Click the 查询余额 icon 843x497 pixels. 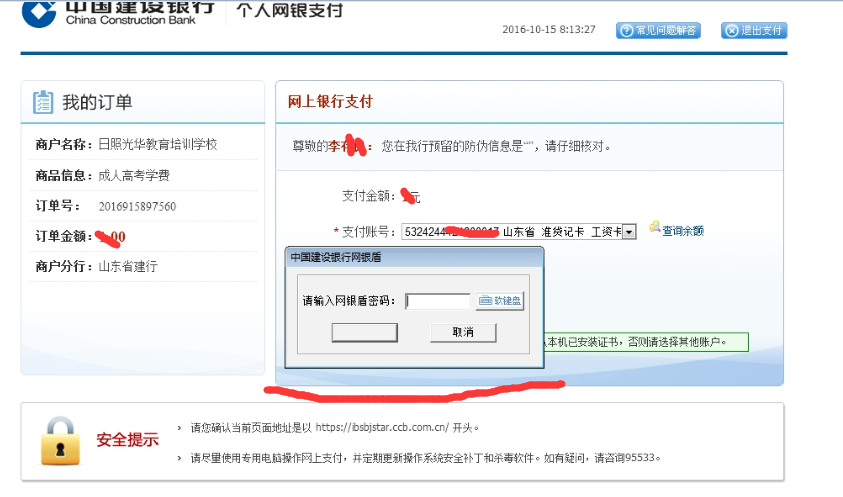click(654, 227)
